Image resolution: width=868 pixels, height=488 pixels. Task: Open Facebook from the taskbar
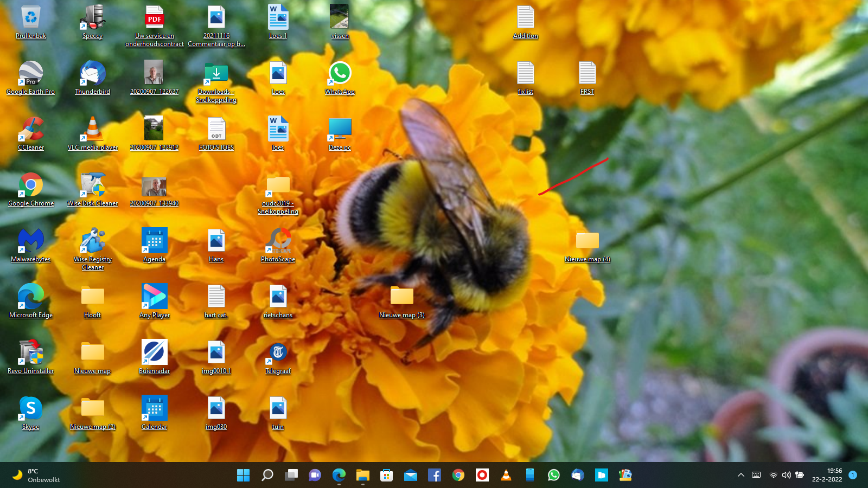pos(435,476)
